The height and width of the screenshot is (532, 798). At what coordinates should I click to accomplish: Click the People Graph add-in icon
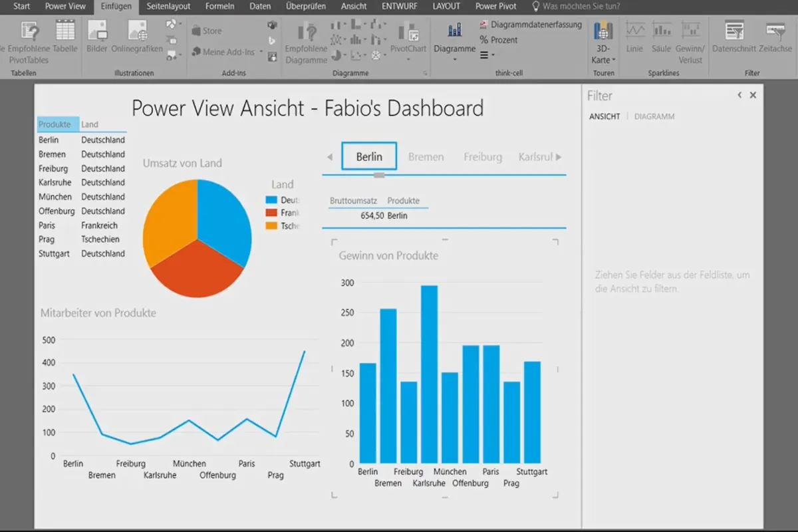click(272, 57)
